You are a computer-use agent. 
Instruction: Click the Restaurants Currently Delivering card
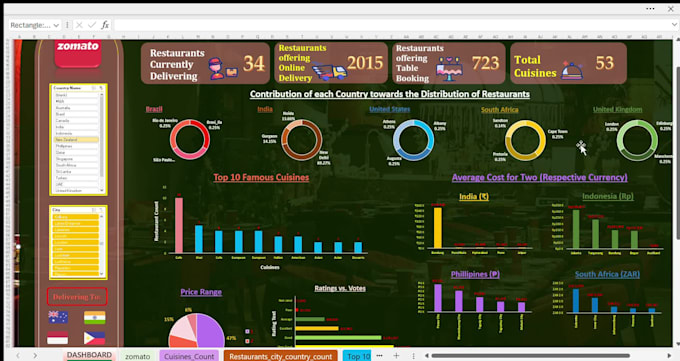pos(206,63)
